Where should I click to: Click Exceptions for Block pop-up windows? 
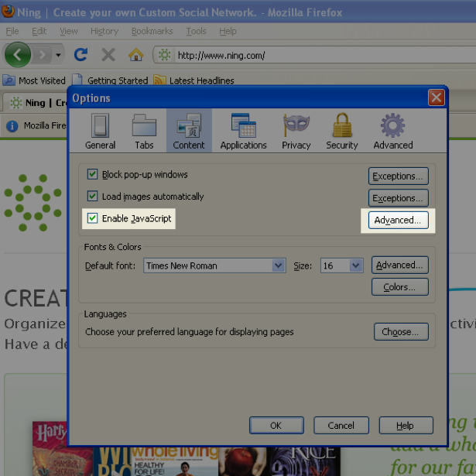(x=399, y=176)
